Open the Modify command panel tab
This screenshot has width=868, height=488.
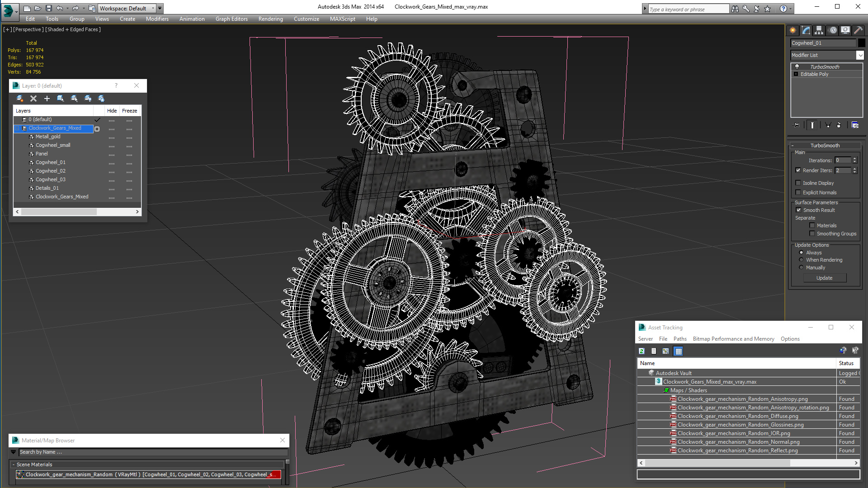coord(806,30)
